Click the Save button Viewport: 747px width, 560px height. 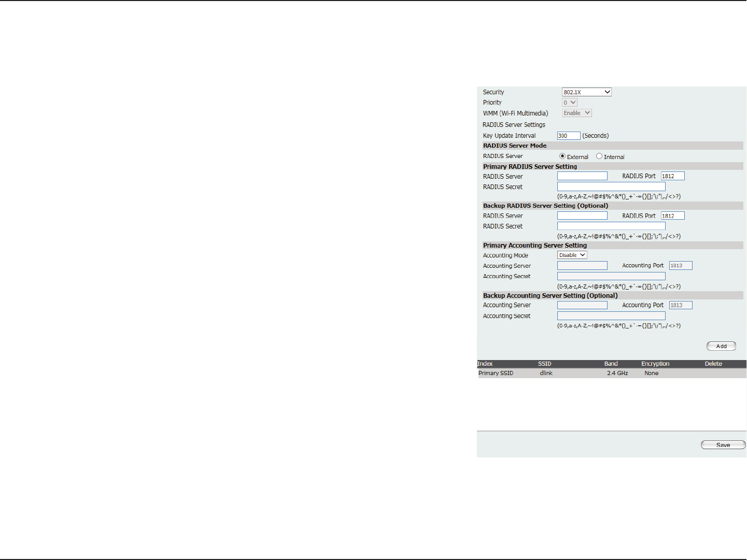pos(723,445)
